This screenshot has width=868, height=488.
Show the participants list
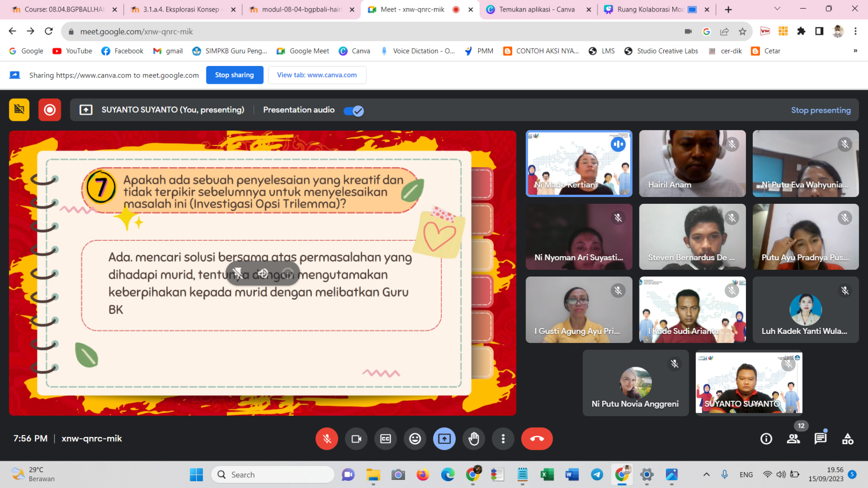tap(793, 439)
